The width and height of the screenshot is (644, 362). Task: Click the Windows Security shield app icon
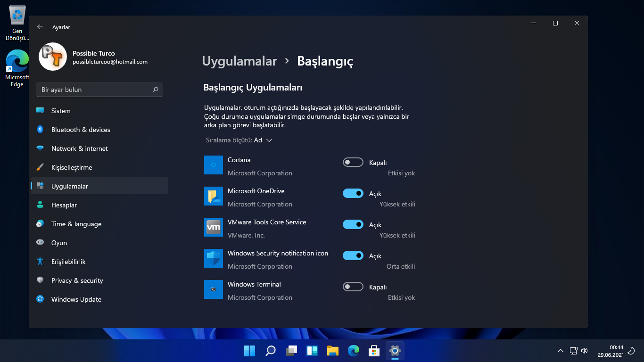coord(214,258)
